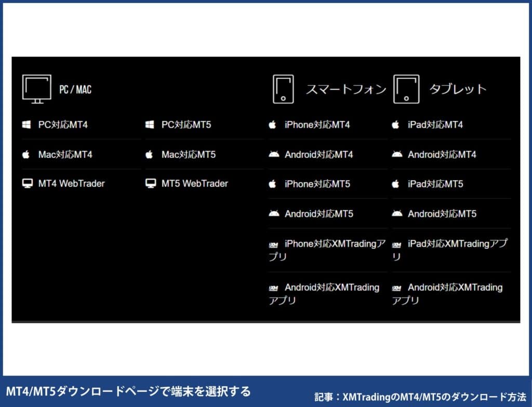The image size is (532, 407).
Task: Open iPad対応MT5 link
Action: 435,184
